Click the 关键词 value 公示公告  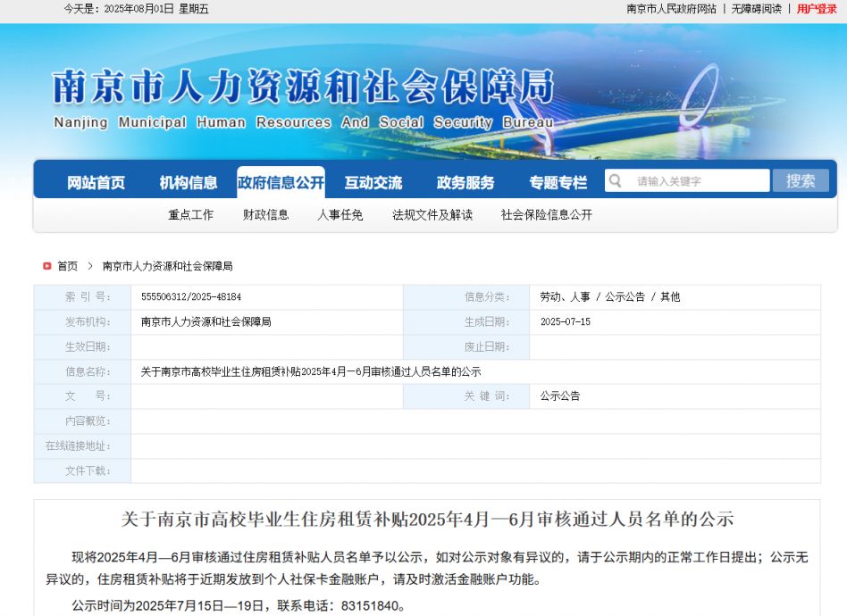click(560, 395)
